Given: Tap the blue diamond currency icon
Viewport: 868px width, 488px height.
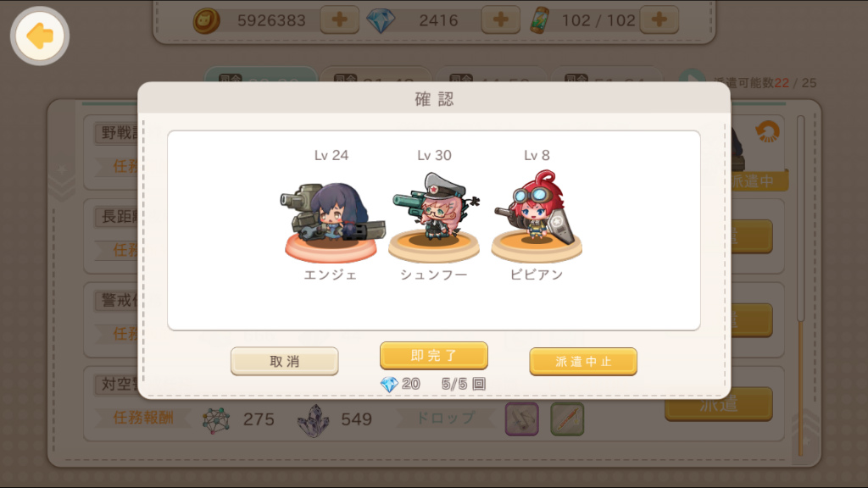Looking at the screenshot, I should coord(381,20).
